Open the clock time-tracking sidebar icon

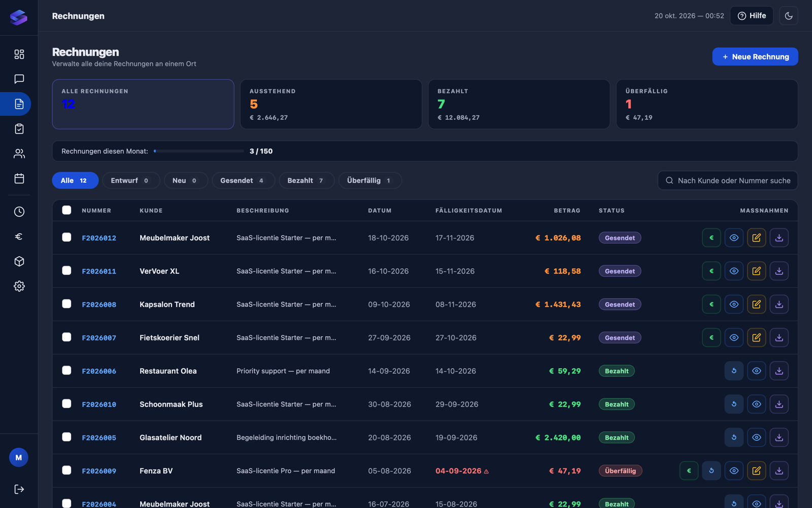point(19,211)
